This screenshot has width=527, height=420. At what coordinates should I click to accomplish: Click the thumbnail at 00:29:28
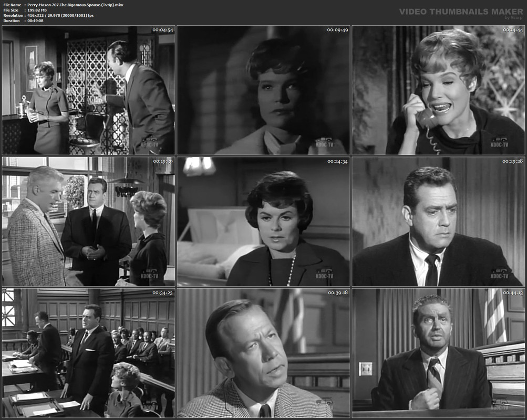coord(438,222)
